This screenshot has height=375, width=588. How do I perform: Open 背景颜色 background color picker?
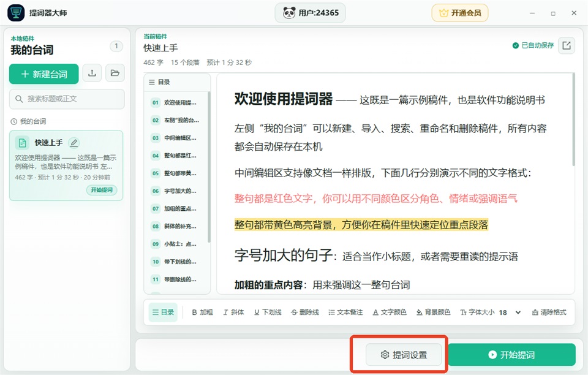click(x=434, y=312)
